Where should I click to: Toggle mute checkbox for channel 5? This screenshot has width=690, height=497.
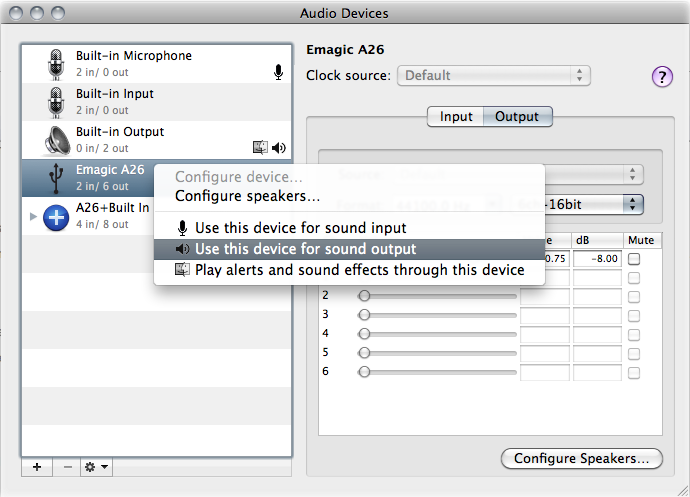(x=634, y=354)
